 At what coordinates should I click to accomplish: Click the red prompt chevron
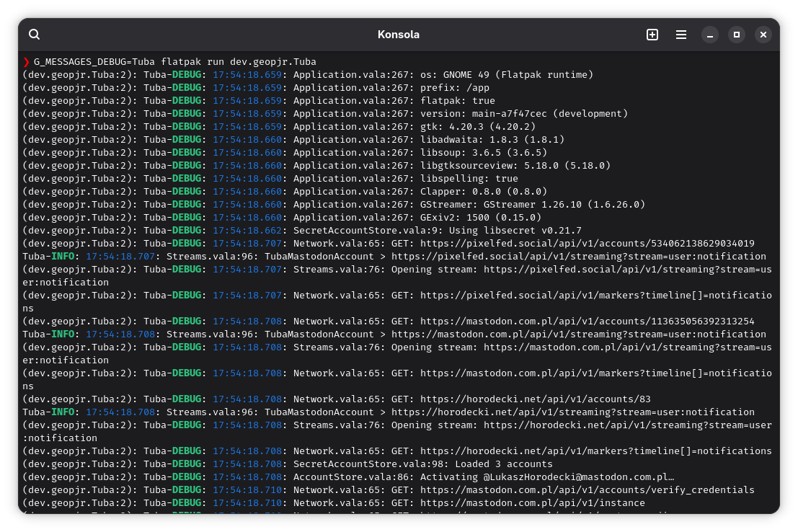coord(26,62)
